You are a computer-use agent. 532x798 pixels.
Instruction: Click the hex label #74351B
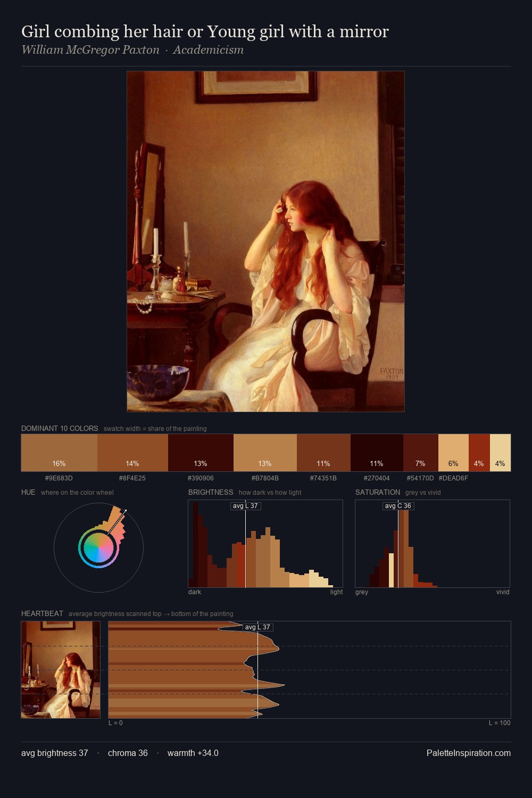click(x=323, y=478)
